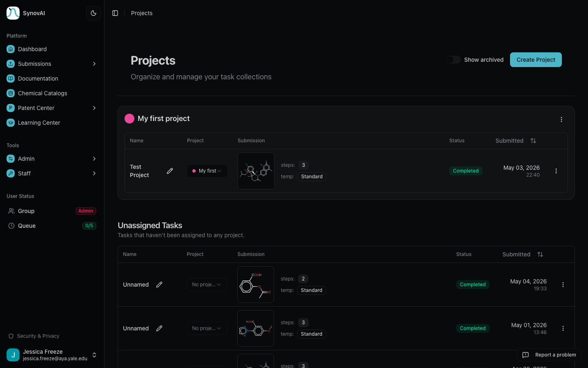
Task: Expand the Admin chevron
Action: (x=94, y=159)
